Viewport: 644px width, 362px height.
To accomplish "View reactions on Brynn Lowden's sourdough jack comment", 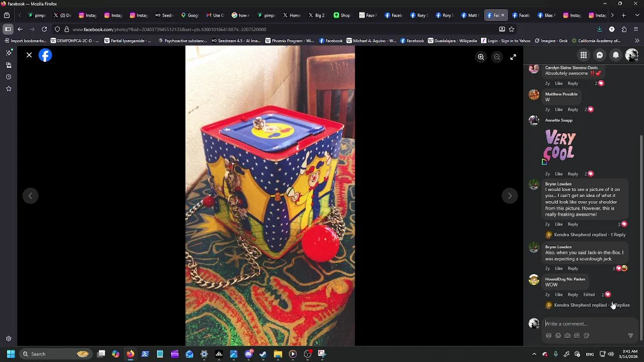I will click(620, 268).
